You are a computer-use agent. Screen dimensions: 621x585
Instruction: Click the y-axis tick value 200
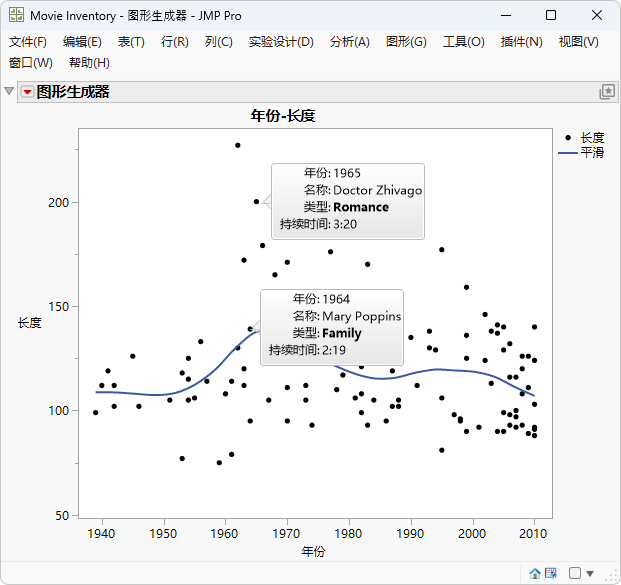59,202
